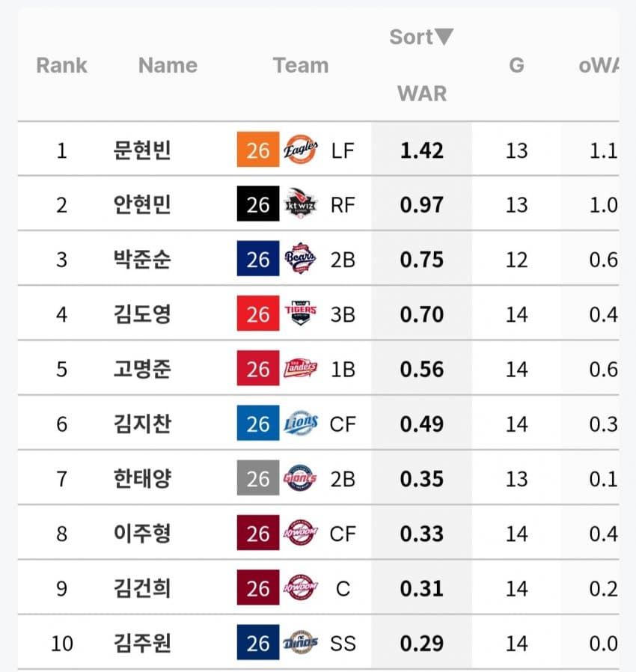The height and width of the screenshot is (672, 636).
Task: Click black 26 badge for 안현민
Action: [x=257, y=205]
